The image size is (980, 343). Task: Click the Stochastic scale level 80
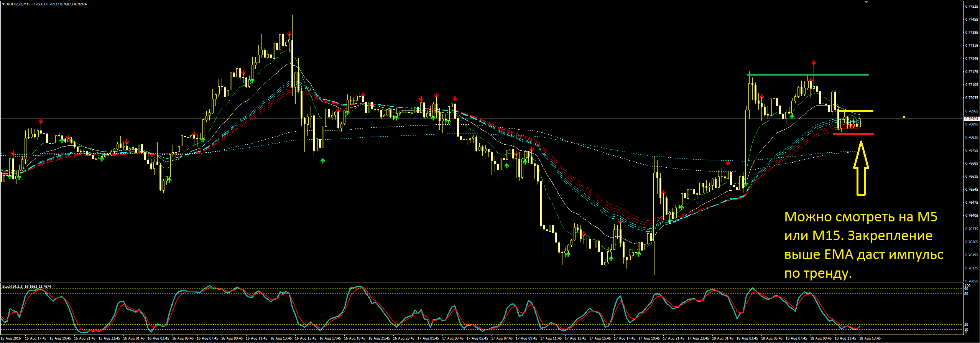click(x=967, y=294)
